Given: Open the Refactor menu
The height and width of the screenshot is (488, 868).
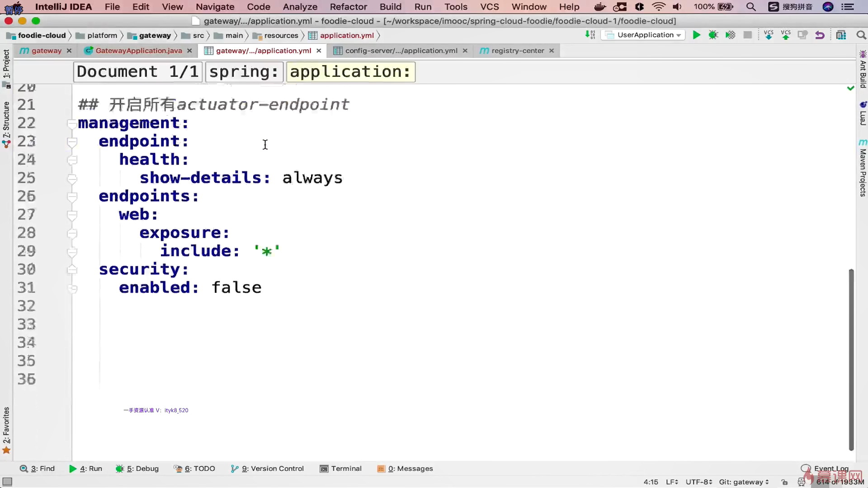Looking at the screenshot, I should 348,7.
